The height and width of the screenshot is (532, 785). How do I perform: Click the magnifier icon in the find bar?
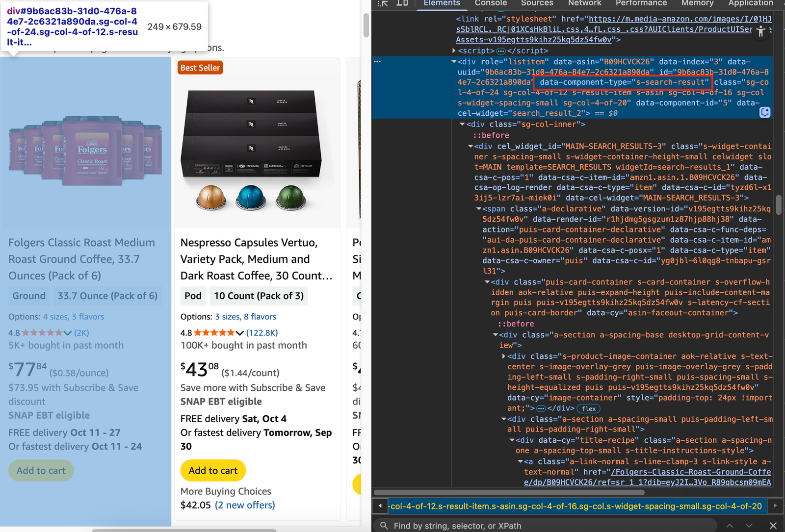click(383, 525)
